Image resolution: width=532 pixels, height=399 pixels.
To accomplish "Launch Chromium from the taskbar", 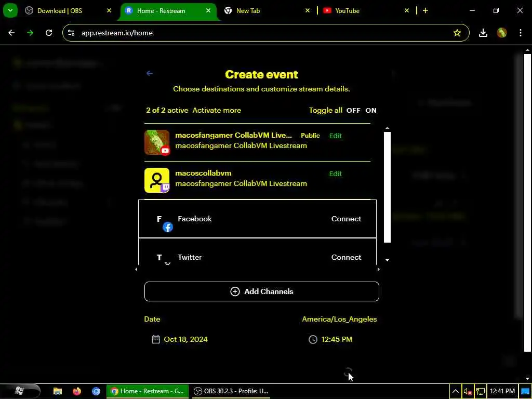I will 96,391.
